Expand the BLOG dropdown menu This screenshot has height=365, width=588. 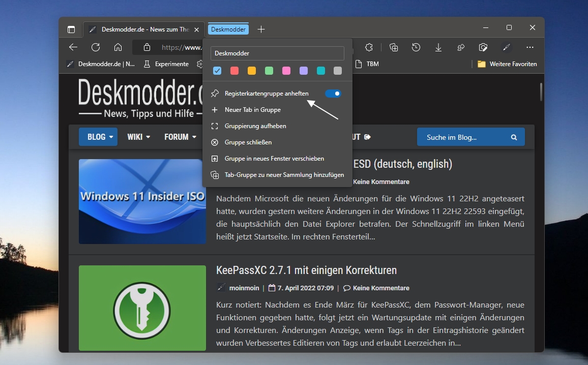pos(98,137)
